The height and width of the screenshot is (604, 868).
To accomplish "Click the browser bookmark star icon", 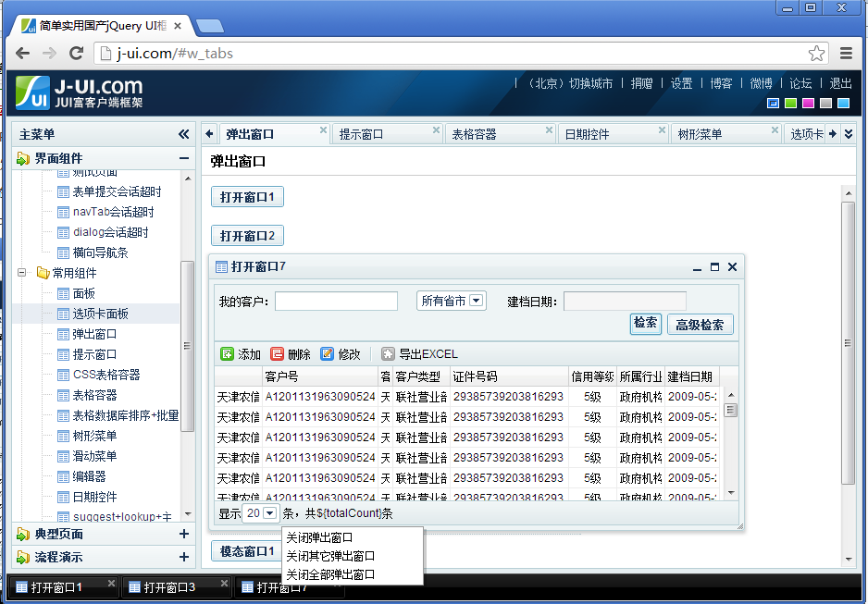I will [x=816, y=53].
